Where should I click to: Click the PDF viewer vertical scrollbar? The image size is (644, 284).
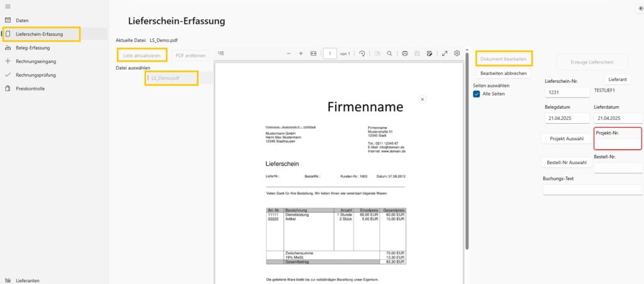[x=467, y=151]
